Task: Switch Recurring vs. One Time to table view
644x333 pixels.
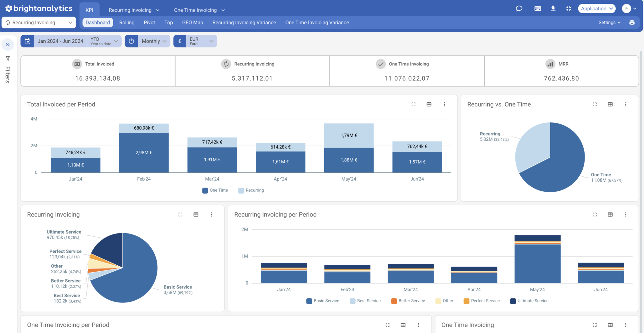Action: point(610,104)
